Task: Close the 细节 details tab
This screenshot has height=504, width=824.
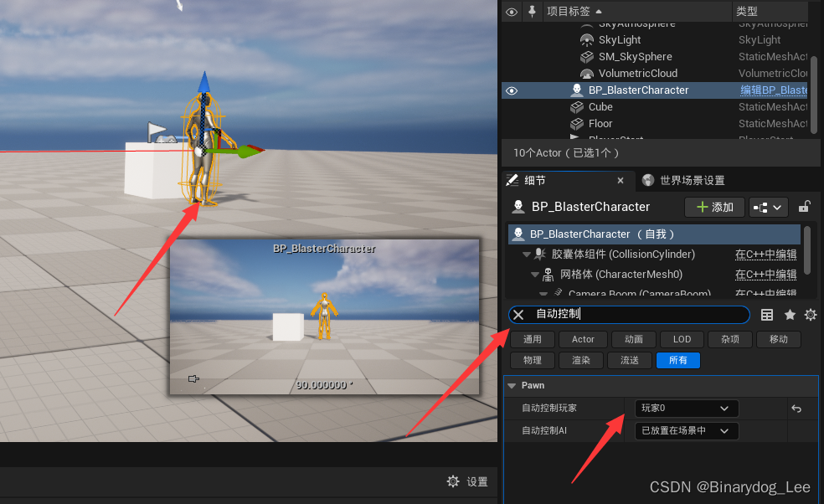Action: point(621,181)
